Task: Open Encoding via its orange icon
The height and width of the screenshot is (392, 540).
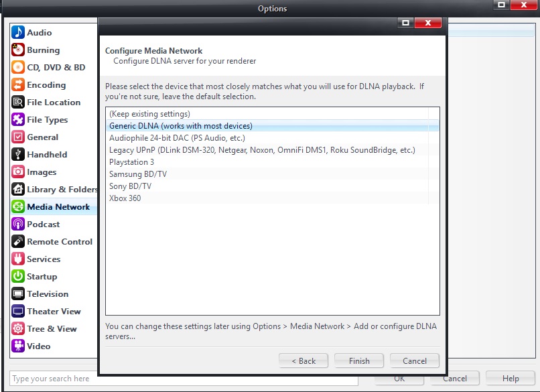Action: coord(18,85)
